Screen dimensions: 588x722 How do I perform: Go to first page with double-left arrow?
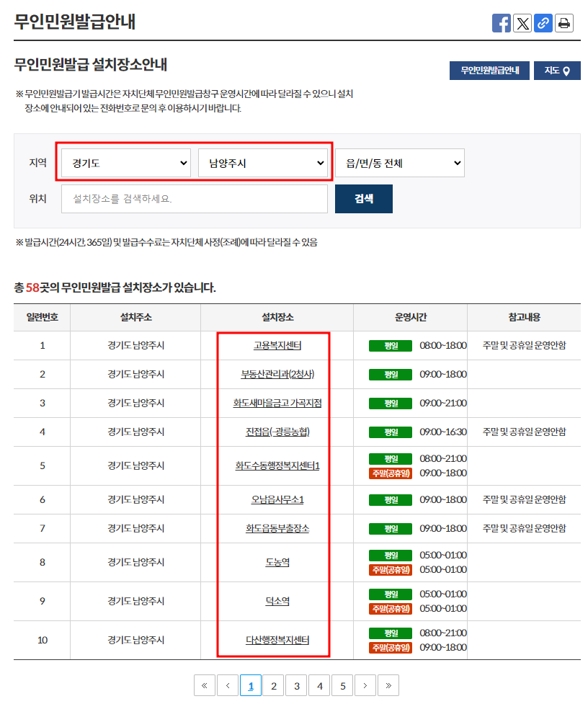click(x=204, y=685)
